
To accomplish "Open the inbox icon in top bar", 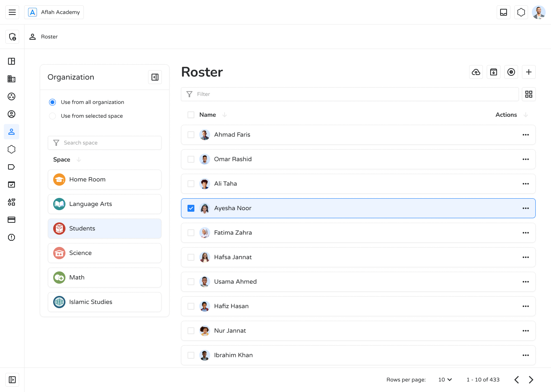I will coord(504,12).
